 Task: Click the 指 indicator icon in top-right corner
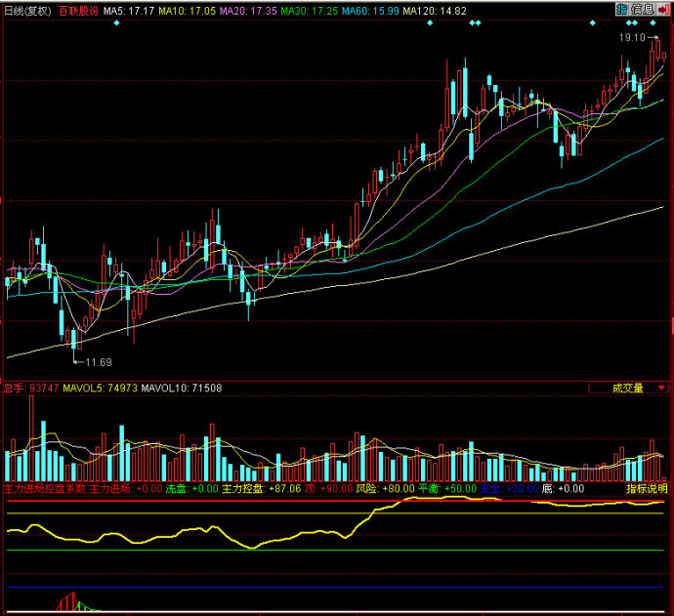pos(622,9)
